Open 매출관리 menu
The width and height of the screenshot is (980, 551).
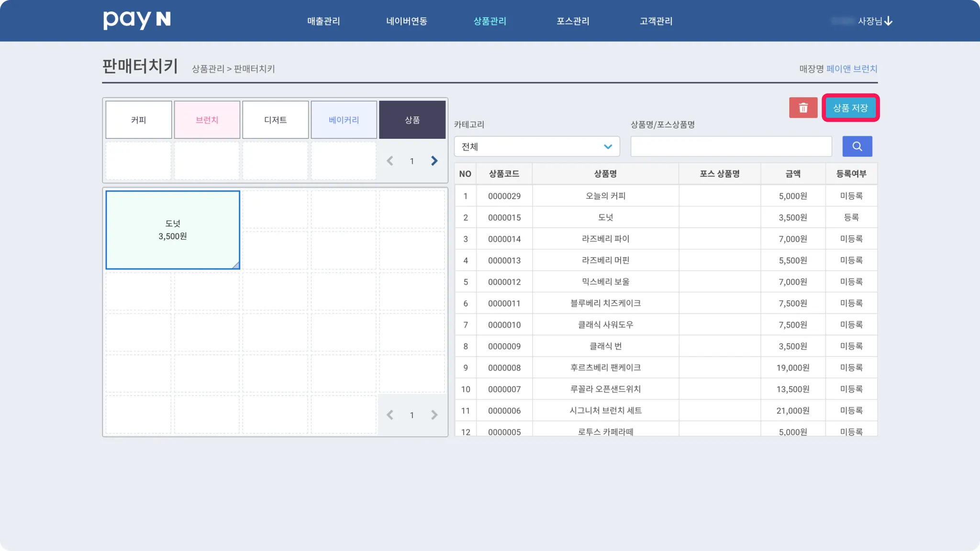(x=323, y=21)
